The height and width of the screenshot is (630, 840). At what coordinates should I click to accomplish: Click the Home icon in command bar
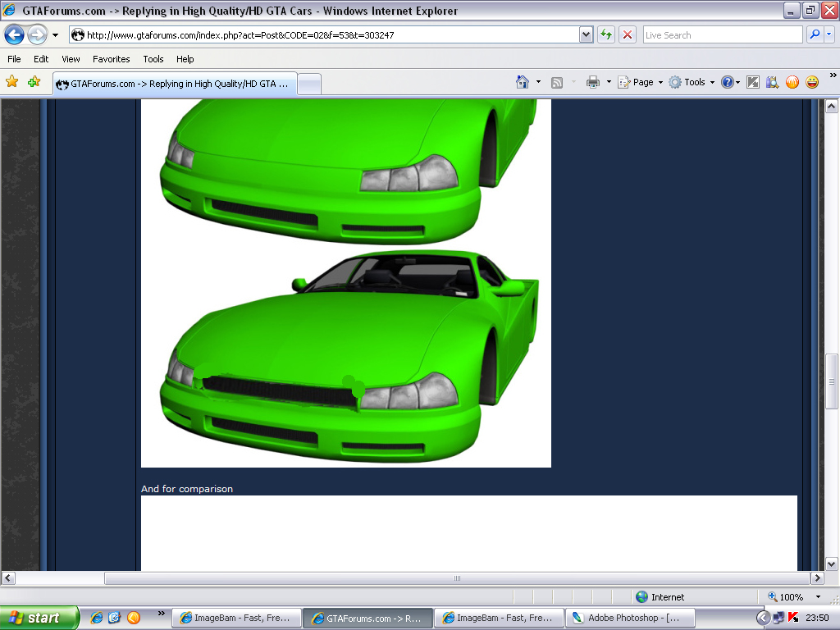click(x=523, y=82)
